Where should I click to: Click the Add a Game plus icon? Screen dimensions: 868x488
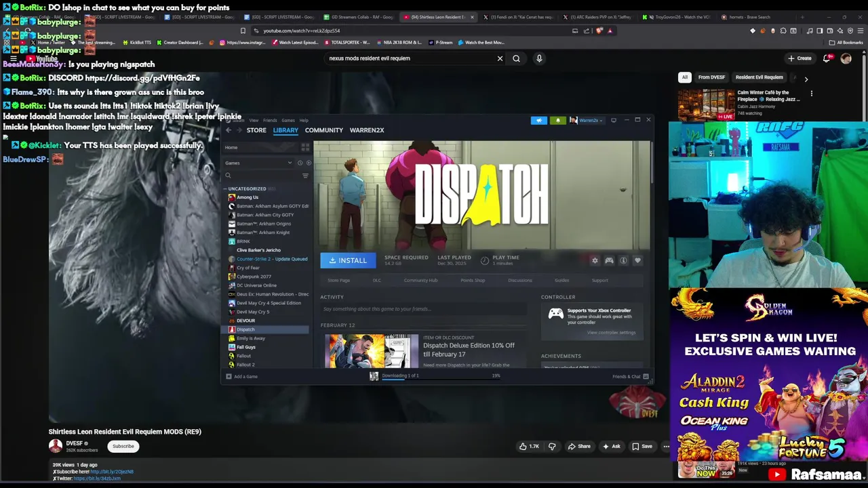click(x=229, y=376)
